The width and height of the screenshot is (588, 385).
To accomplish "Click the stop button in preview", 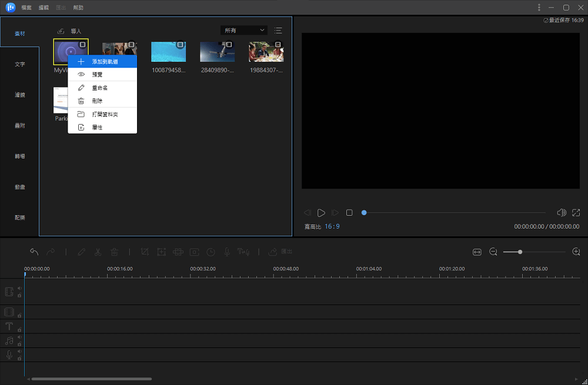I will tap(349, 213).
